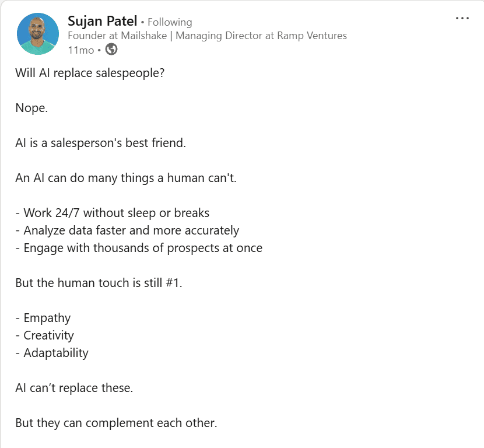
Task: Click 'Analyze data faster and more accurately' bullet
Action: coord(127,230)
